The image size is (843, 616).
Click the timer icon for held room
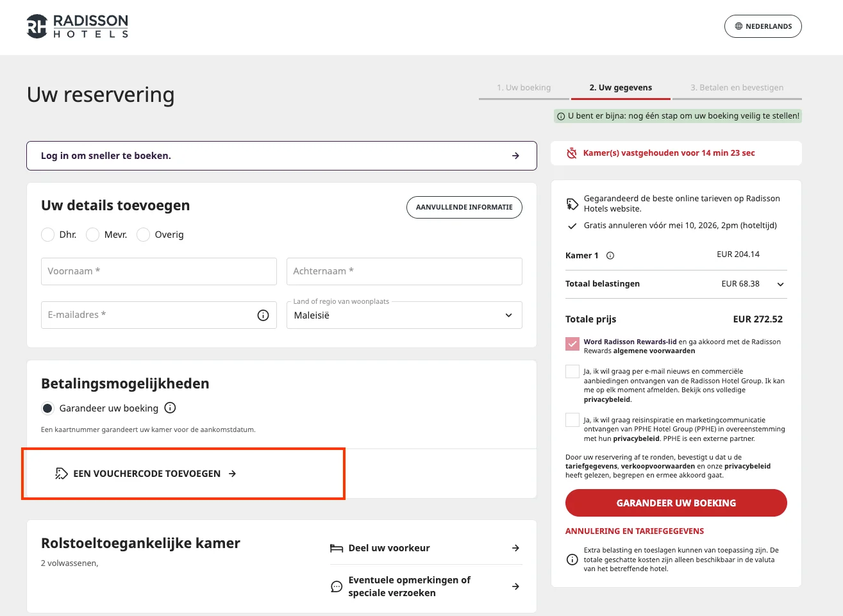572,153
